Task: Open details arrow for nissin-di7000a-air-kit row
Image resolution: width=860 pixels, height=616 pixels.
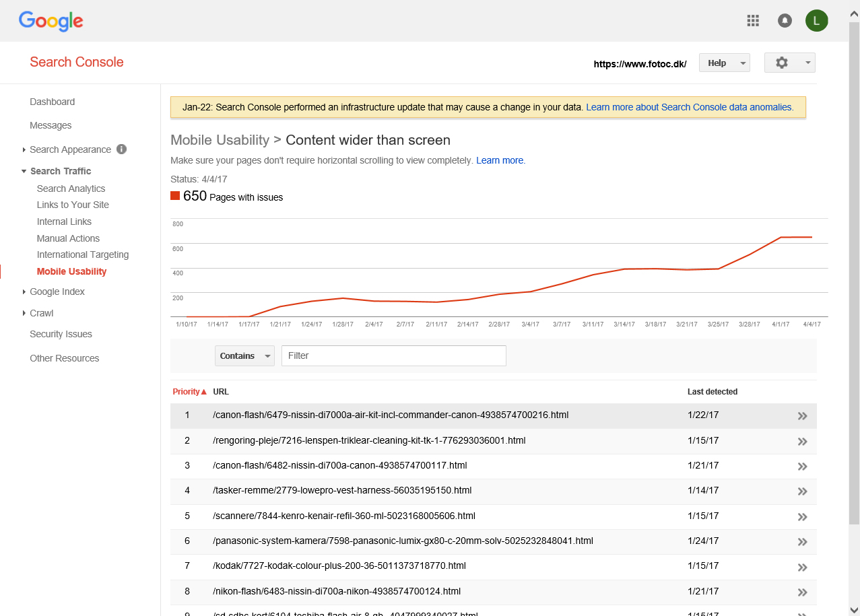Action: [x=802, y=416]
